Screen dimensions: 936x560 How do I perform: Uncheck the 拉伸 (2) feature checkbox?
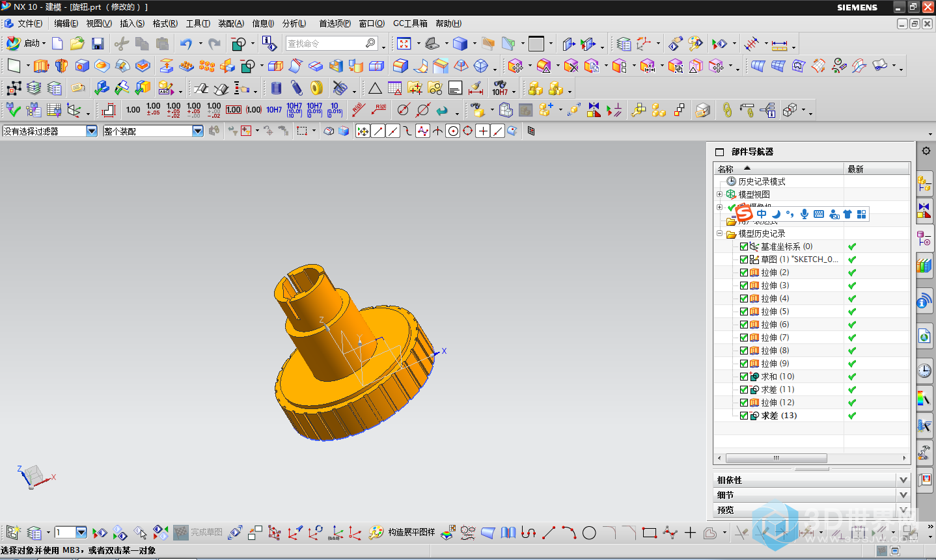point(744,273)
